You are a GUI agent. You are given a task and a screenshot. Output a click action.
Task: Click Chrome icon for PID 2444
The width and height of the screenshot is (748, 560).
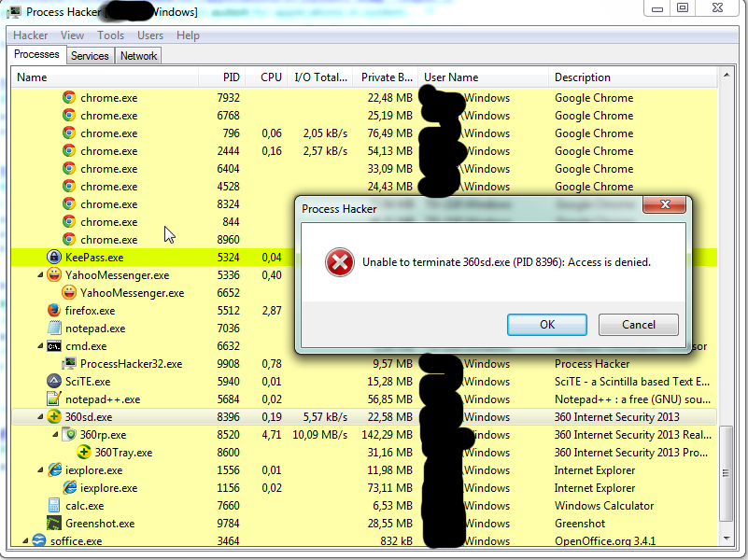point(69,150)
